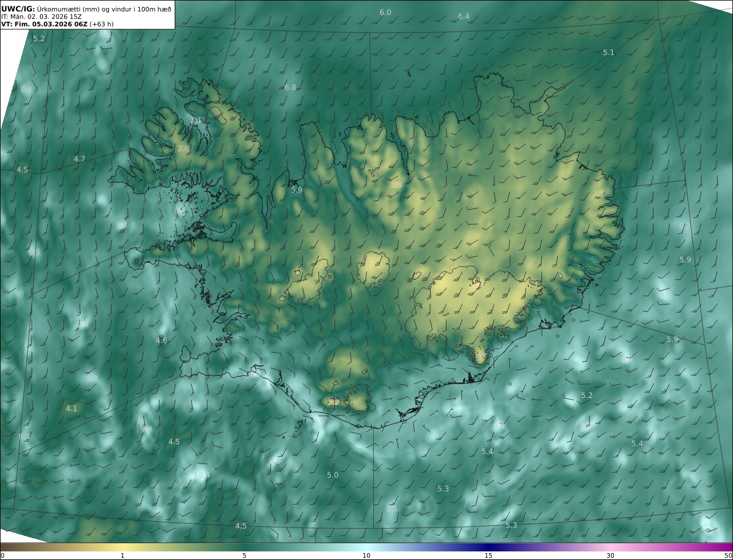The image size is (733, 560).
Task: Select the 4.7 value label
Action: coord(80,159)
